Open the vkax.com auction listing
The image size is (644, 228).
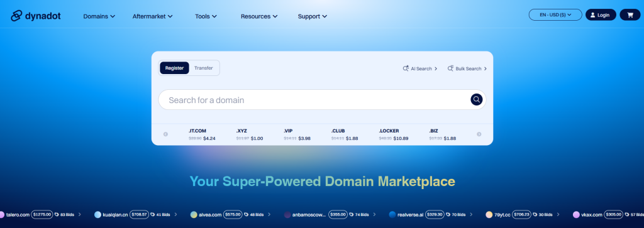pyautogui.click(x=591, y=214)
